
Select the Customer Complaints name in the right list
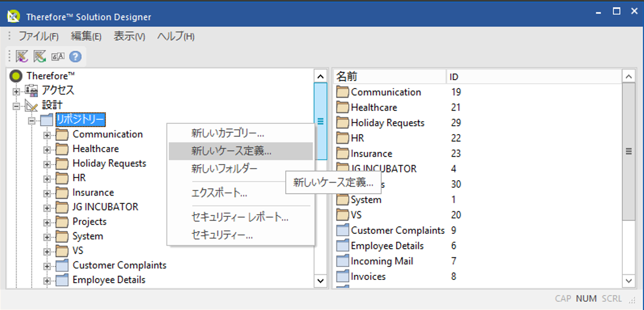coord(398,230)
